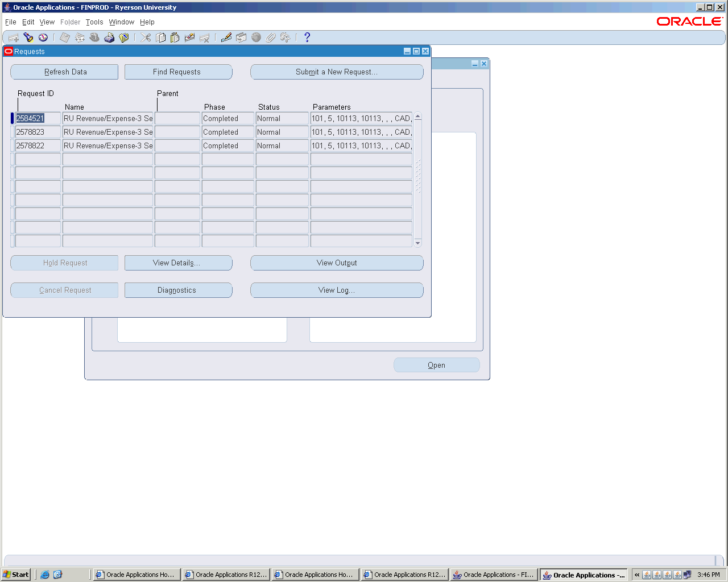
Task: Open the Tools menu
Action: pyautogui.click(x=94, y=22)
